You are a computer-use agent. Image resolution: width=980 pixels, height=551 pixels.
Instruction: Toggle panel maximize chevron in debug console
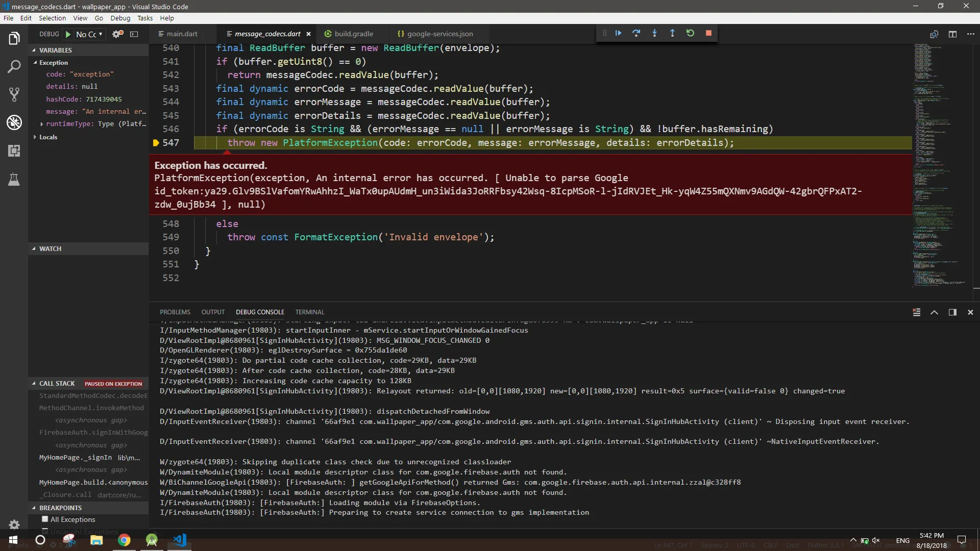pos(934,312)
